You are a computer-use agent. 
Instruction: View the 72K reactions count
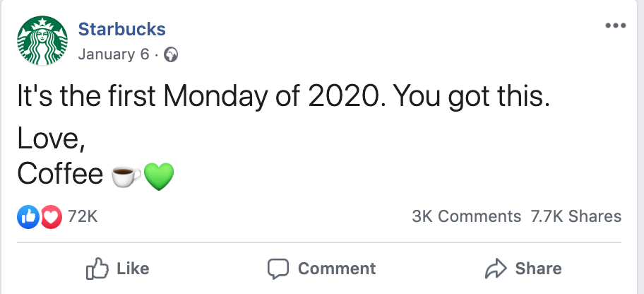pos(82,216)
